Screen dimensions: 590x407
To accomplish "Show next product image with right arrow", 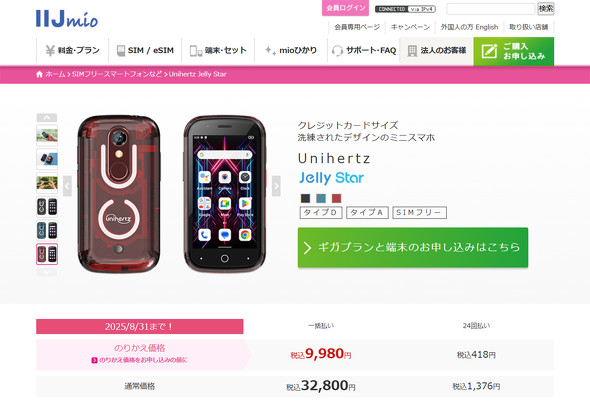I will coord(276,186).
